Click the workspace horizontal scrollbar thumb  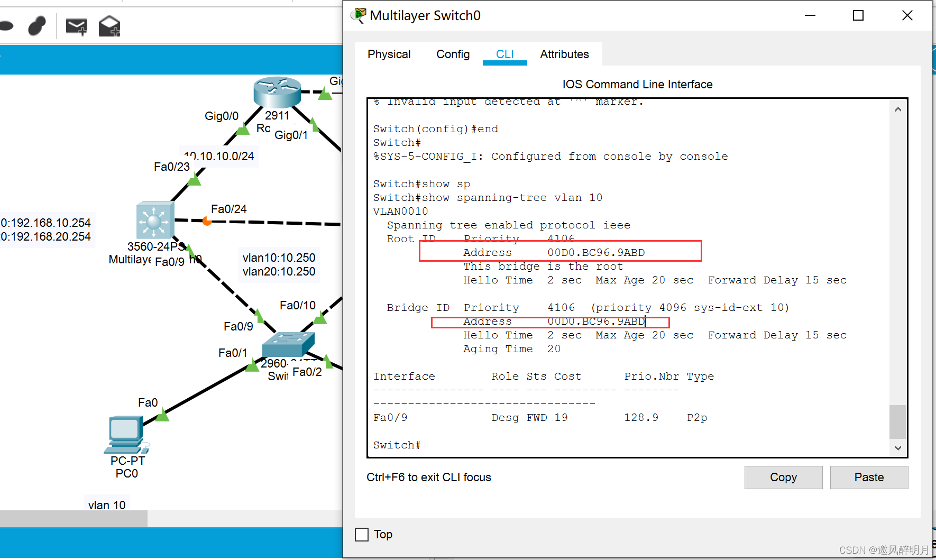pyautogui.click(x=74, y=519)
